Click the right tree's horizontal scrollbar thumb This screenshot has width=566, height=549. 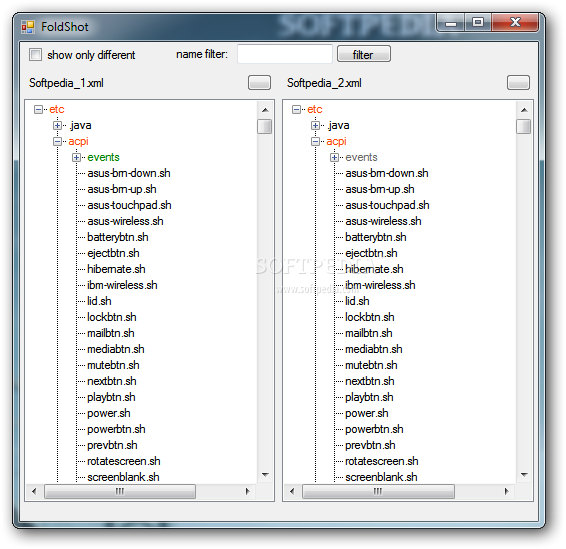(x=378, y=491)
